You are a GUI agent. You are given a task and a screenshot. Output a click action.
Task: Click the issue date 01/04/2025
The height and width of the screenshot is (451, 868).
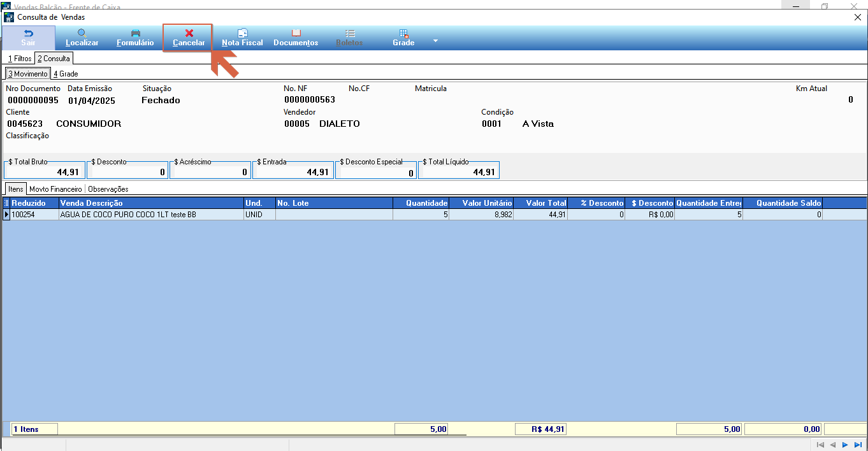coord(92,100)
